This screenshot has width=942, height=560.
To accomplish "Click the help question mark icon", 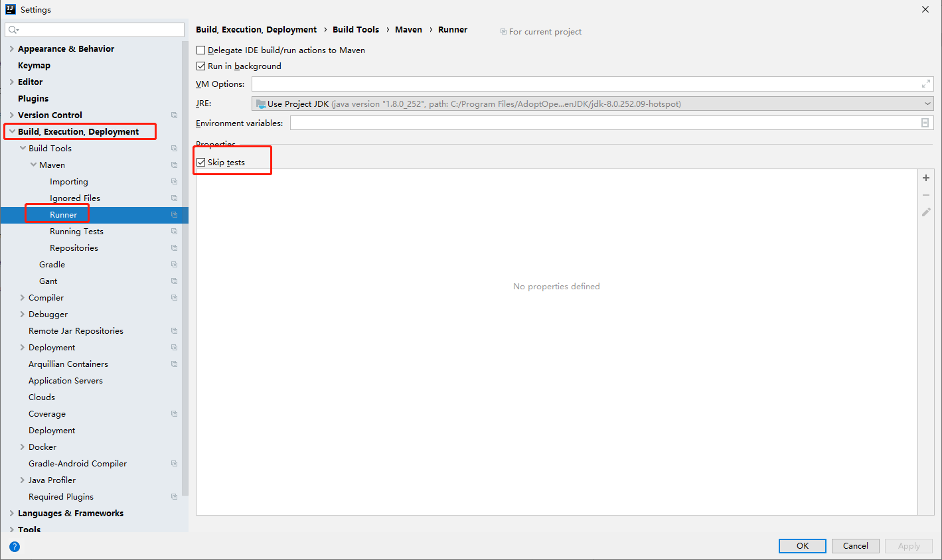I will pyautogui.click(x=15, y=547).
